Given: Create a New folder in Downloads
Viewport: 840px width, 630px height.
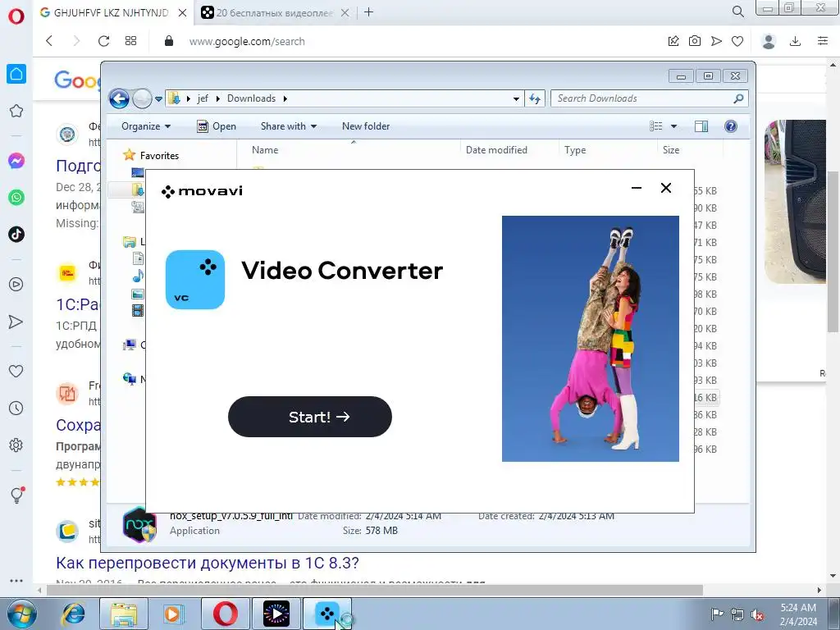Looking at the screenshot, I should [x=366, y=126].
